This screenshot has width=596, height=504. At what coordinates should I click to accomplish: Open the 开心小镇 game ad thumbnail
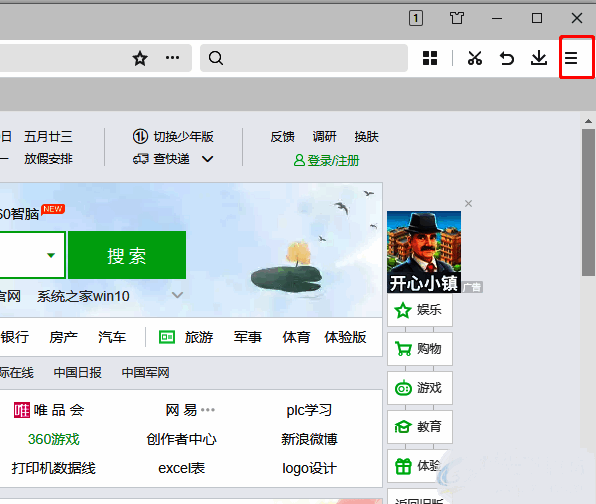tap(424, 252)
